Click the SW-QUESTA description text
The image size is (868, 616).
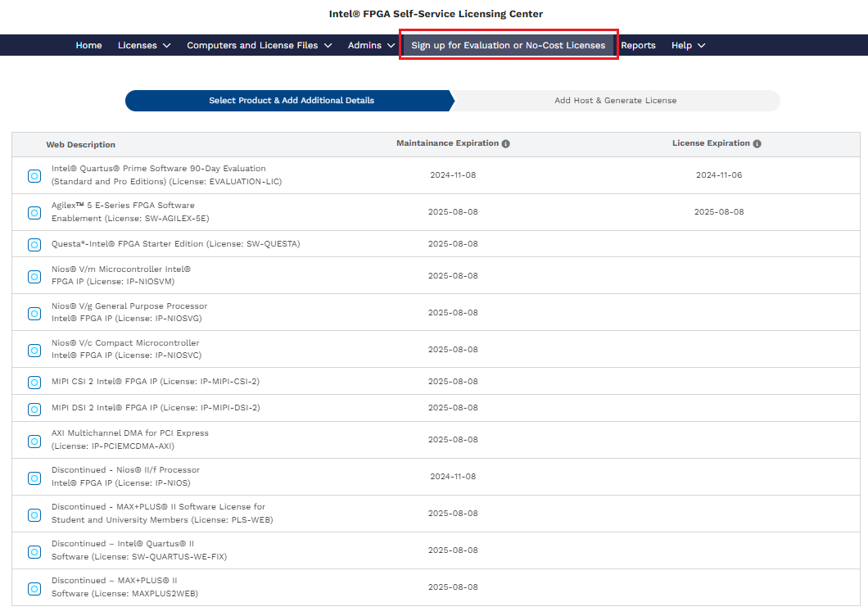(175, 244)
